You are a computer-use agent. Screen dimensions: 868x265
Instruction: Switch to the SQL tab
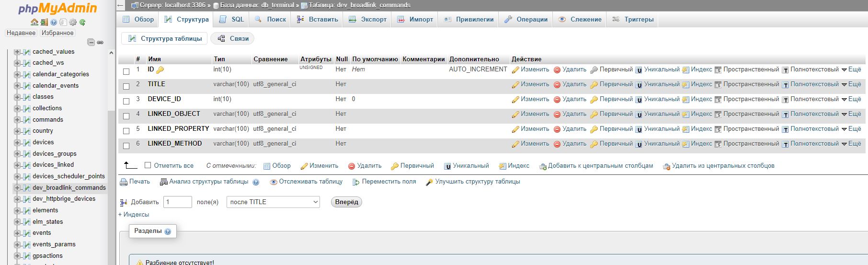pyautogui.click(x=231, y=20)
